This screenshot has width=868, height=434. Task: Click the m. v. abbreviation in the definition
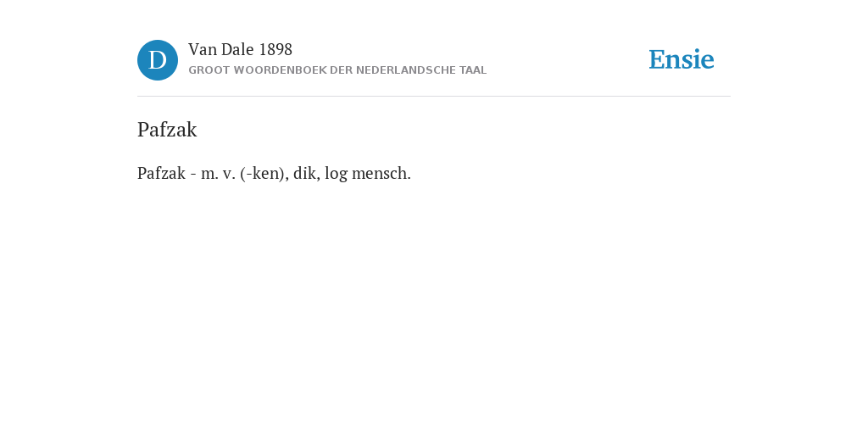click(x=218, y=174)
